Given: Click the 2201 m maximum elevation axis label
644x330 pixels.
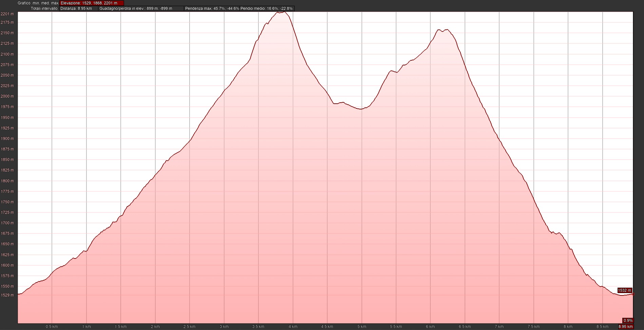Looking at the screenshot, I should point(7,14).
